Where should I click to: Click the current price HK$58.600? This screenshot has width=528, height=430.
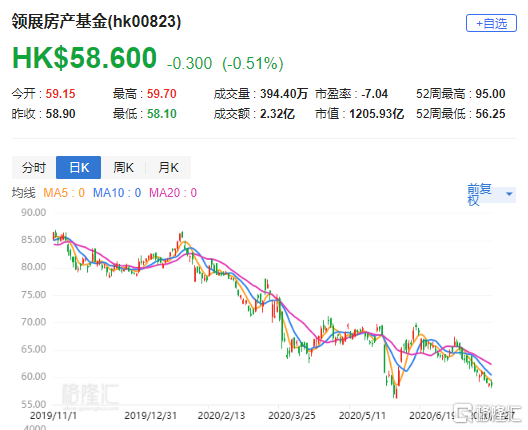pos(85,58)
